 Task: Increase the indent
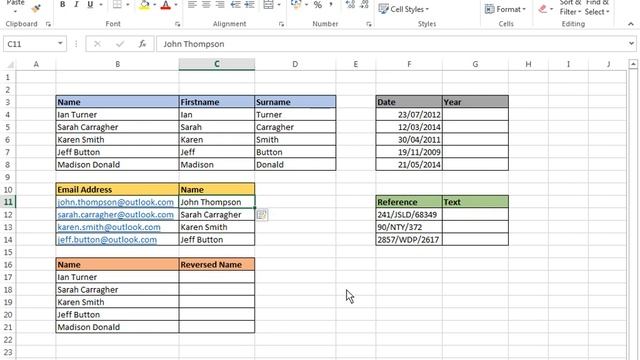250,5
